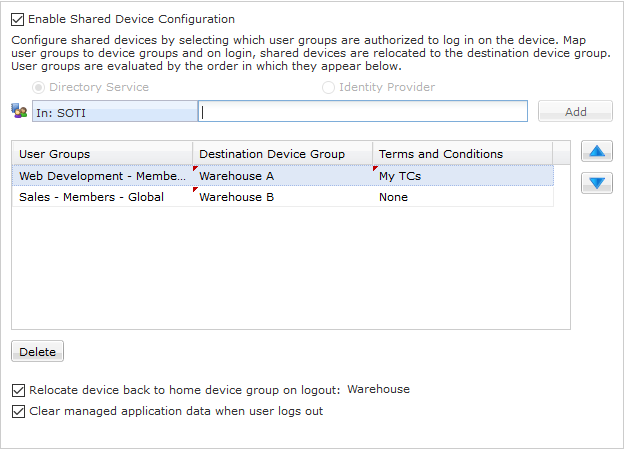Image resolution: width=625 pixels, height=450 pixels.
Task: Move selected user group down
Action: click(596, 183)
